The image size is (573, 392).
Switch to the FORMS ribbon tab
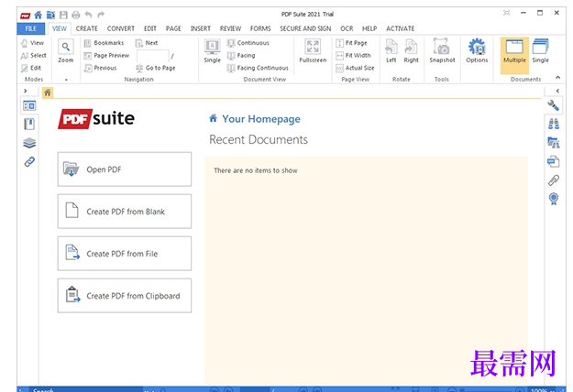pos(260,28)
